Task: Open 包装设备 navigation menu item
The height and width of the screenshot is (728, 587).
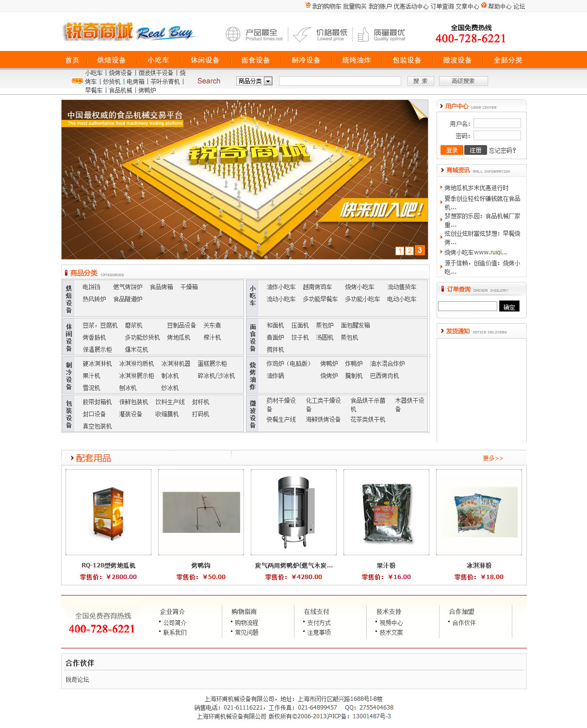Action: click(407, 60)
